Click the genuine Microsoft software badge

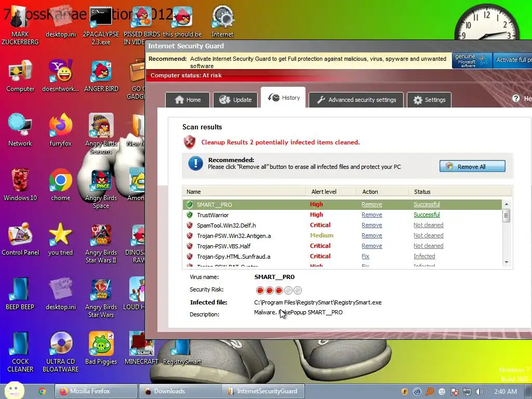[472, 60]
